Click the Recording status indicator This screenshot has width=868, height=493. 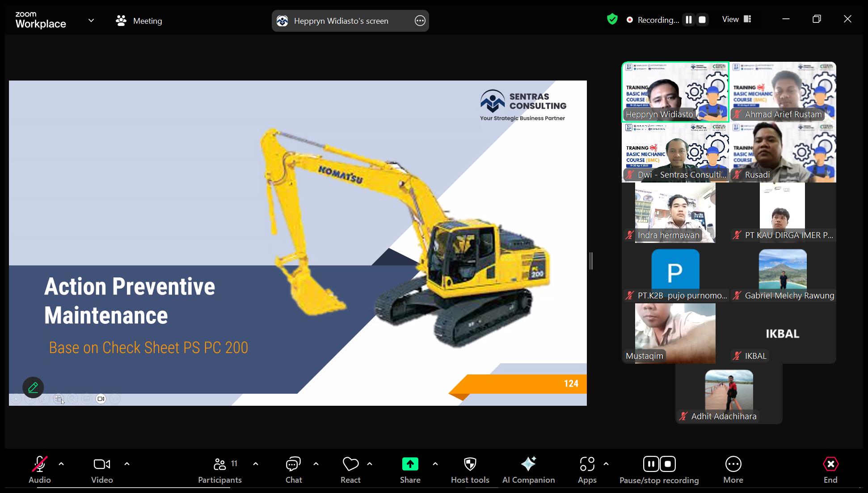click(653, 20)
